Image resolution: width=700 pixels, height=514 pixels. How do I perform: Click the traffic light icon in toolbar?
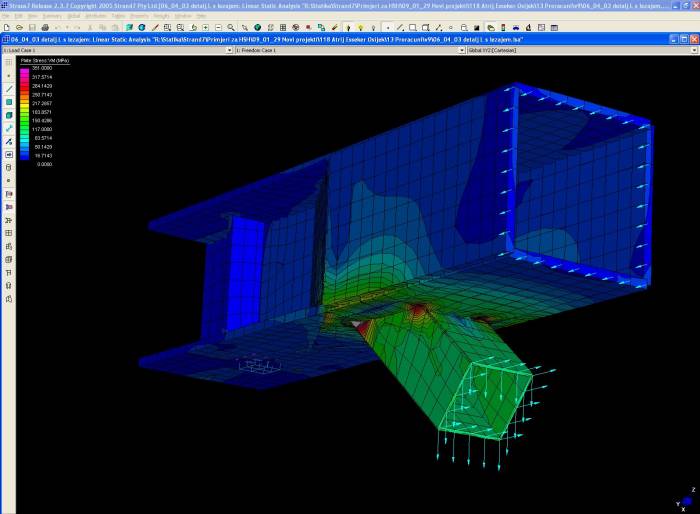pos(348,27)
